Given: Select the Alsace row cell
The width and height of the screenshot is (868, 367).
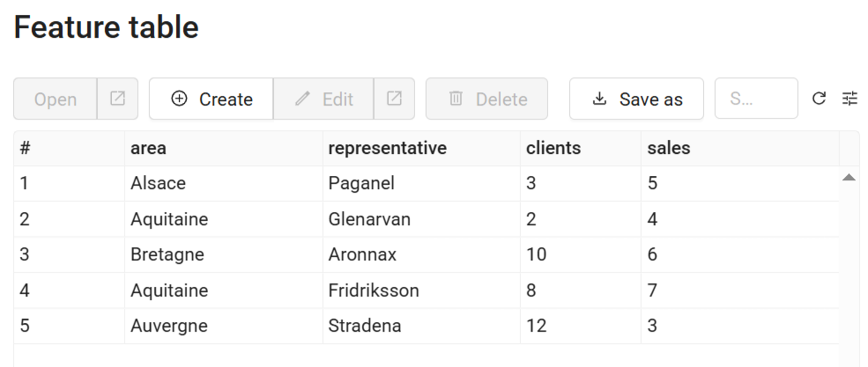Looking at the screenshot, I should point(158,184).
